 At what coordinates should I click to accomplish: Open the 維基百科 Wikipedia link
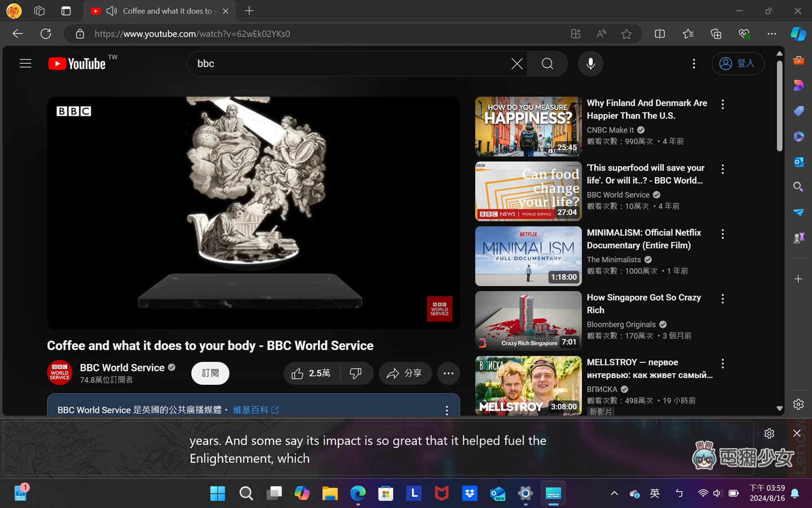coord(255,410)
